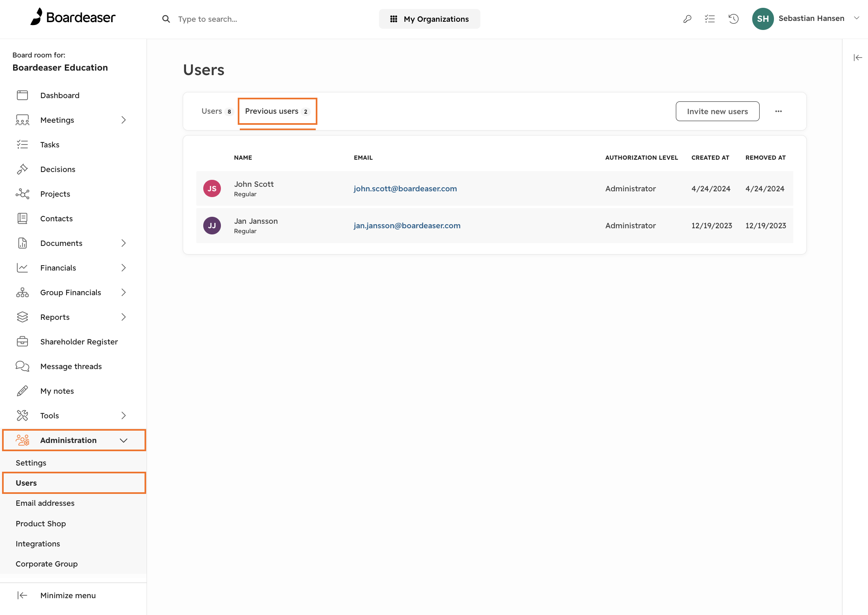
Task: Open the history clock icon
Action: point(733,19)
